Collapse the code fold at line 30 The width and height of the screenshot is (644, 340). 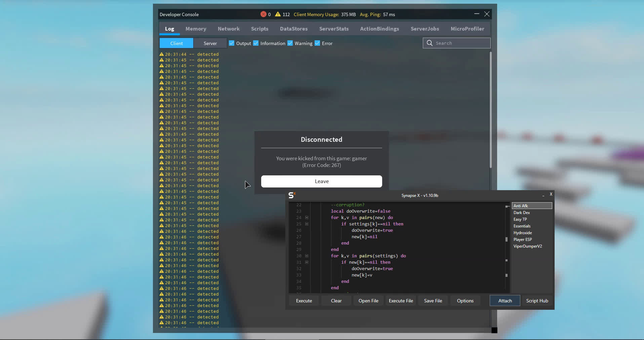click(307, 256)
